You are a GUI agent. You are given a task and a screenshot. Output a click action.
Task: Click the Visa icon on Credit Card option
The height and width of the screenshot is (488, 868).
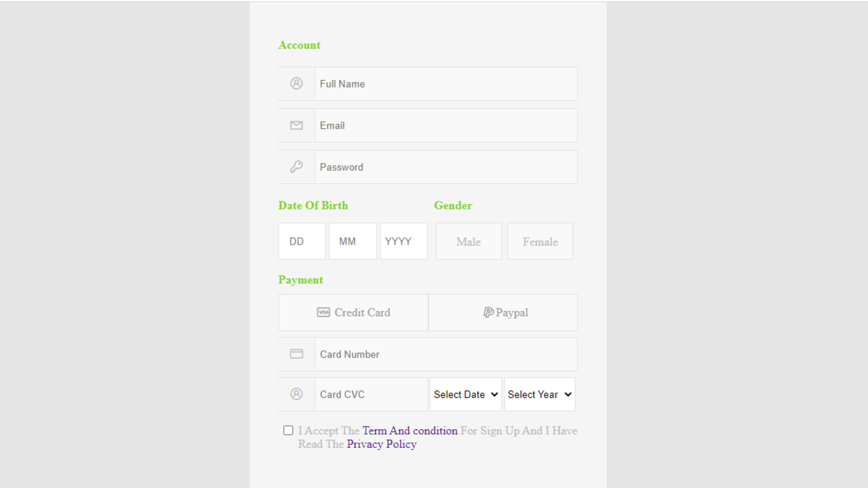coord(324,312)
